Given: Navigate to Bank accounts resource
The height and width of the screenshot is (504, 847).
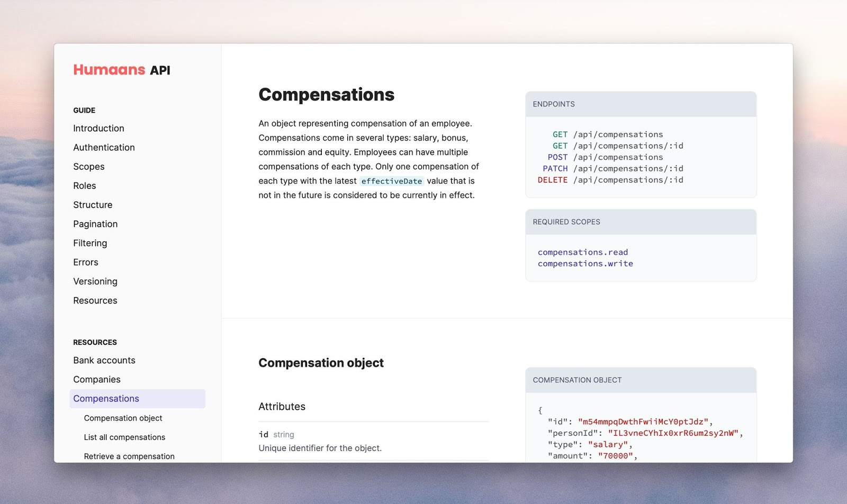Looking at the screenshot, I should point(104,360).
